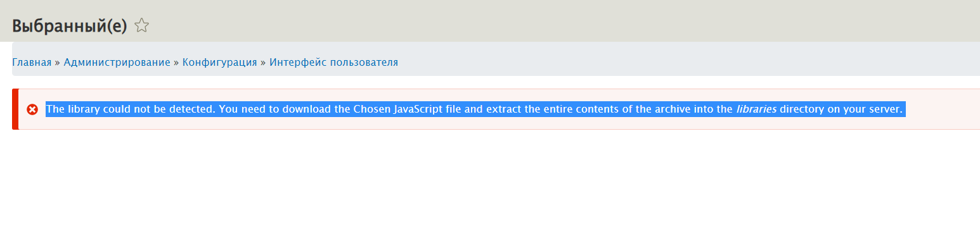Navigate to Интерфейс пользователя breadcrumb
The image size is (980, 236).
[333, 62]
